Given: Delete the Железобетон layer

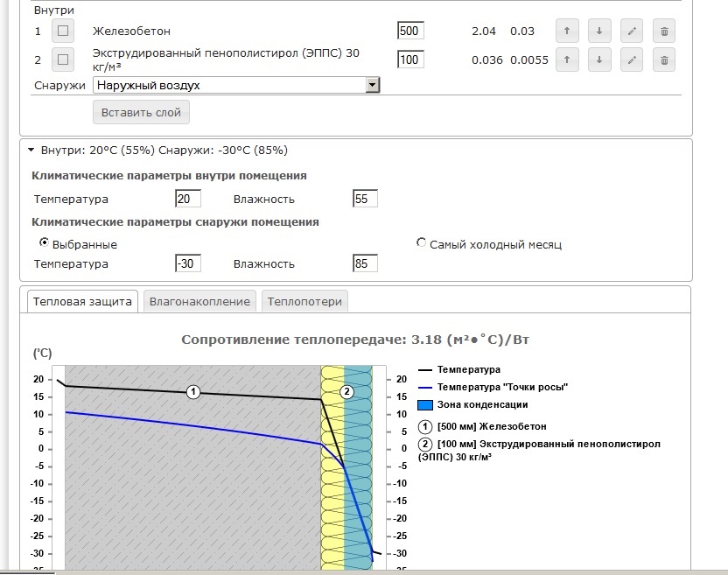Looking at the screenshot, I should coord(664,32).
